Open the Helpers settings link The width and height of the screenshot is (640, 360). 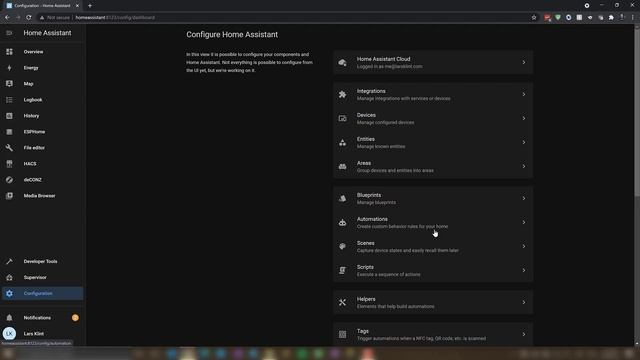pyautogui.click(x=433, y=302)
